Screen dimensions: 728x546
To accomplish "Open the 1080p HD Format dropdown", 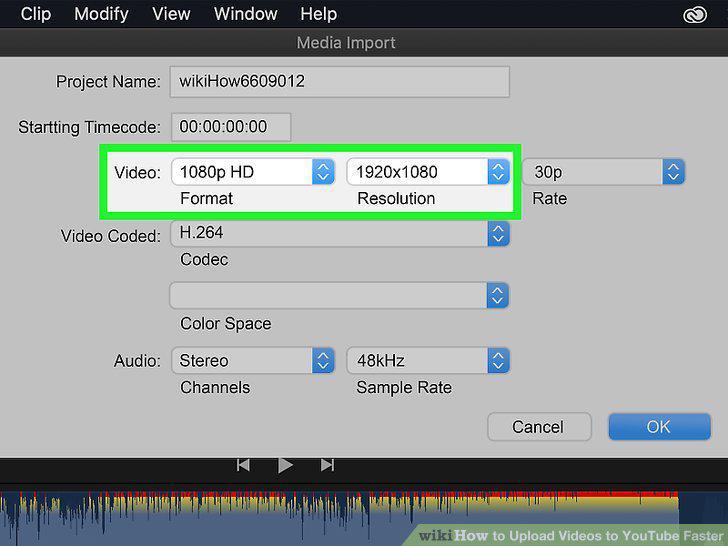I will tap(253, 172).
